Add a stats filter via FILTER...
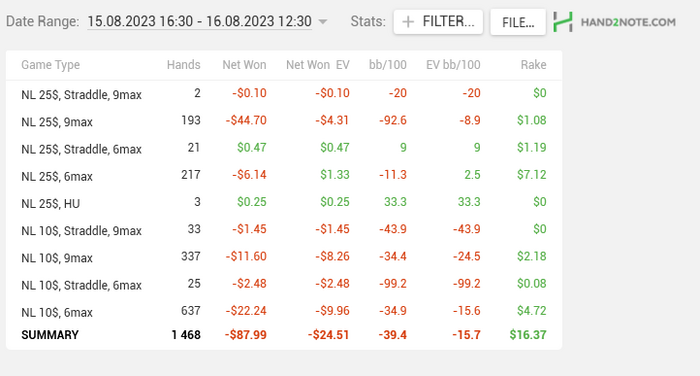 (x=438, y=22)
